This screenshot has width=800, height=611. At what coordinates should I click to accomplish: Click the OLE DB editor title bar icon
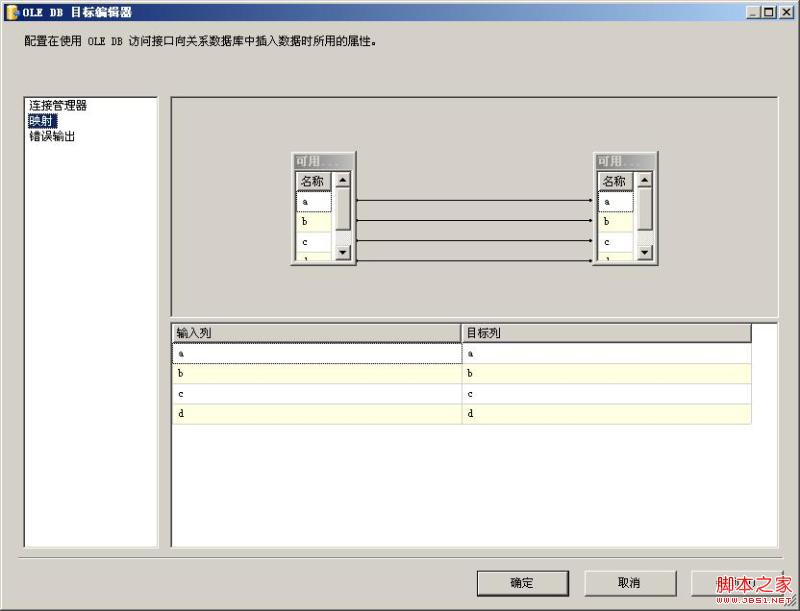[x=12, y=12]
